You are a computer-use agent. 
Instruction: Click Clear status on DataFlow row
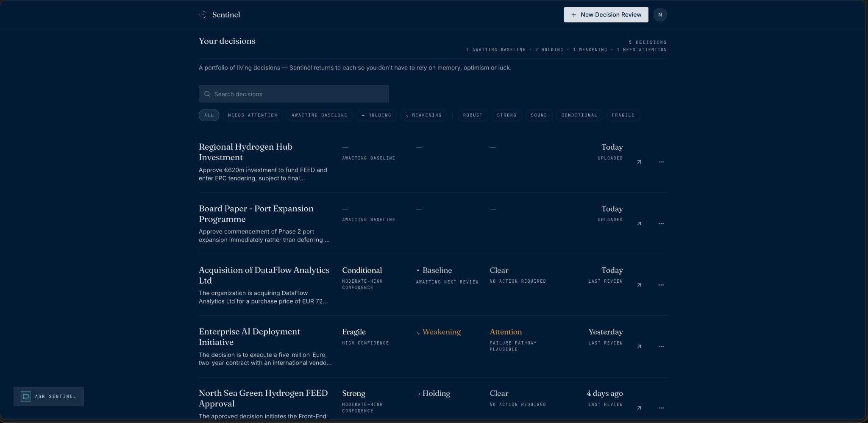click(499, 270)
